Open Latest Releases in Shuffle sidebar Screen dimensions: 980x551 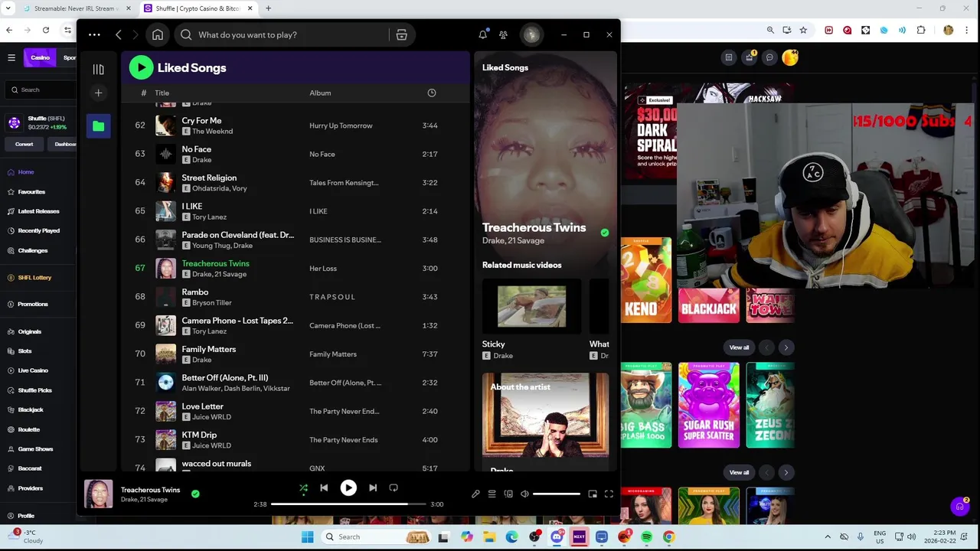(x=38, y=211)
